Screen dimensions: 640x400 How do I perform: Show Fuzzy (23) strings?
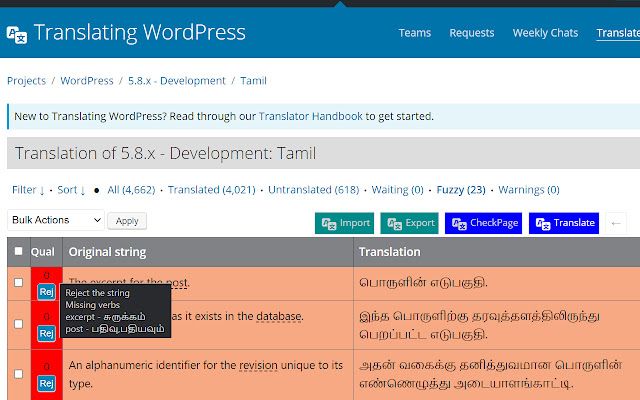[x=461, y=190]
